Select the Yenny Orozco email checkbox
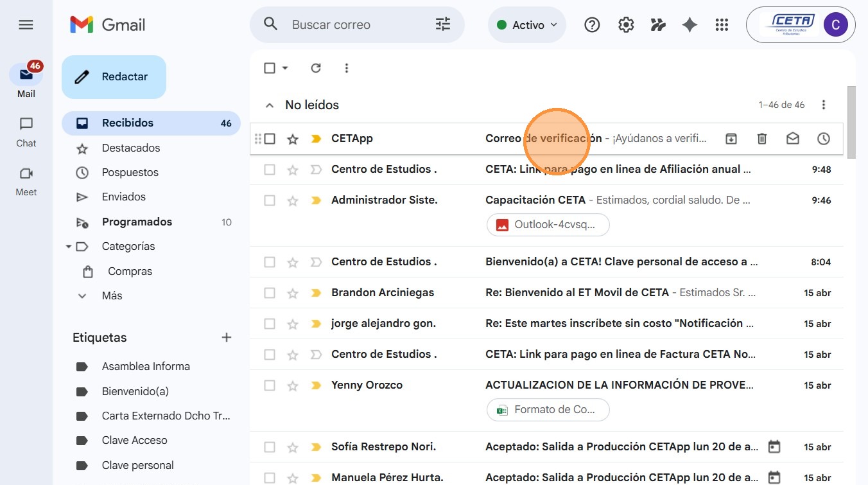This screenshot has width=868, height=485. coord(270,385)
